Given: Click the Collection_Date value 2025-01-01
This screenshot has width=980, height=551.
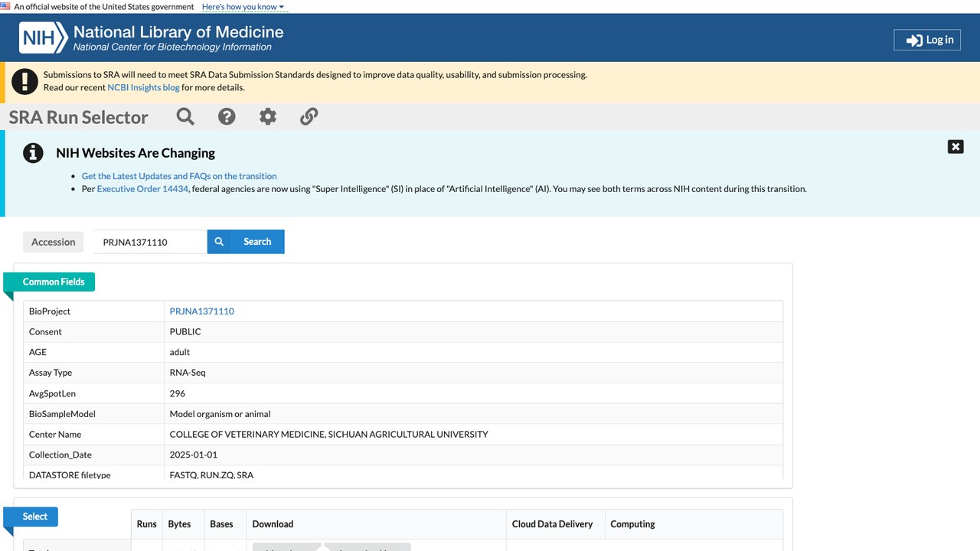Looking at the screenshot, I should [x=194, y=455].
